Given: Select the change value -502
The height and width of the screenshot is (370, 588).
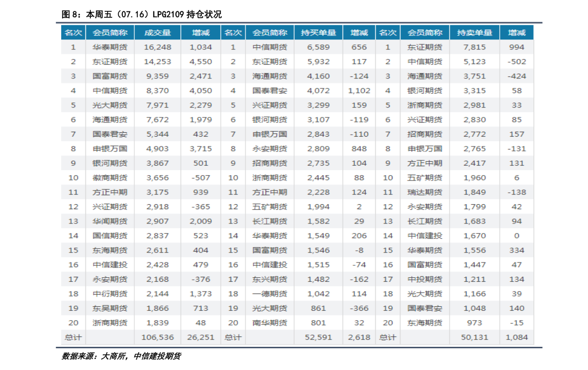Looking at the screenshot, I should click(516, 62).
